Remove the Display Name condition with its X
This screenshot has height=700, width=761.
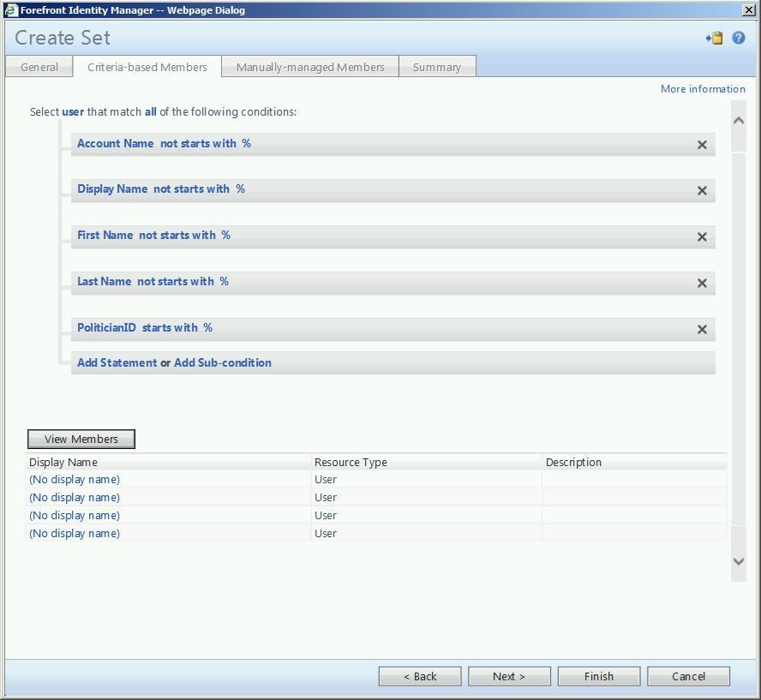702,191
